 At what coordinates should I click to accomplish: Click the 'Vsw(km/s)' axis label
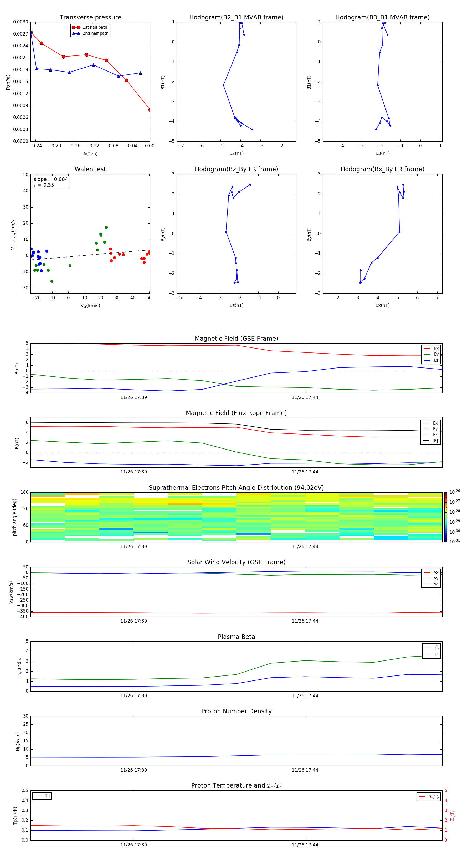pos(11,592)
